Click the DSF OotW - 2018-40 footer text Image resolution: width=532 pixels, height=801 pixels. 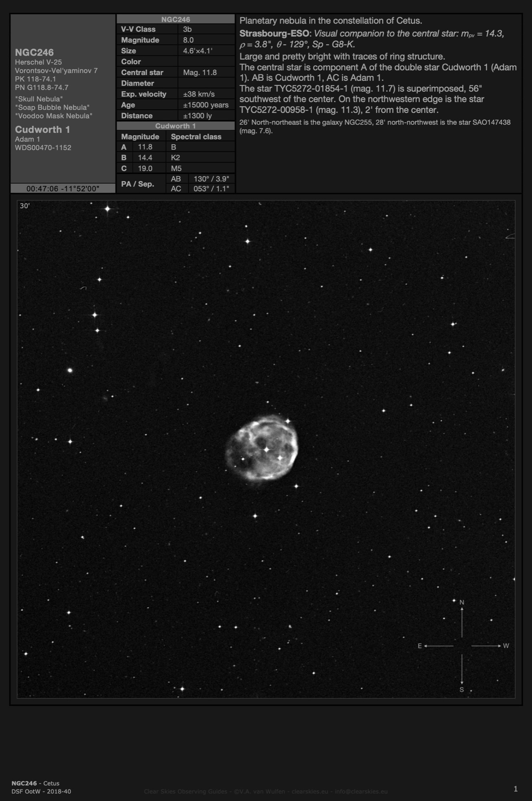[41, 791]
